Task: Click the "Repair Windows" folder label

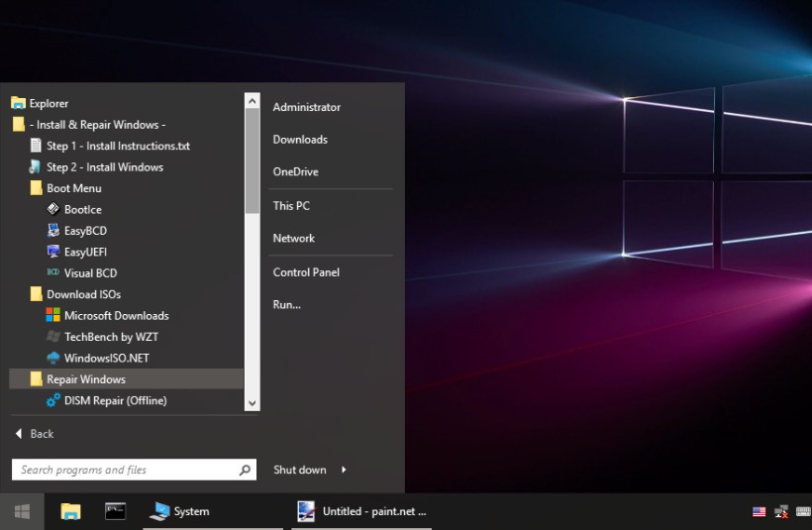Action: click(86, 379)
